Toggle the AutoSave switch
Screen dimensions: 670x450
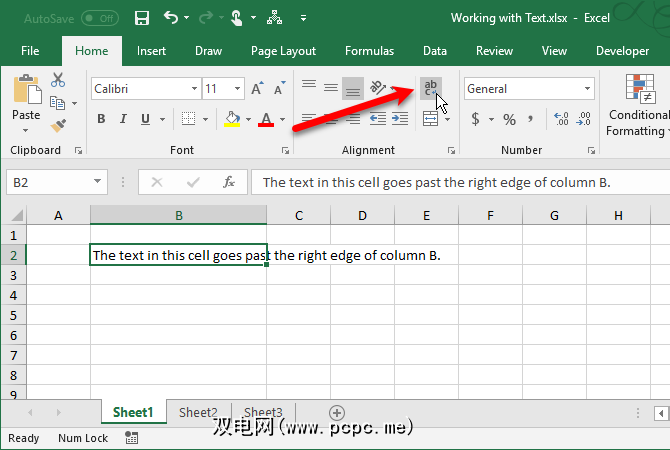point(99,18)
